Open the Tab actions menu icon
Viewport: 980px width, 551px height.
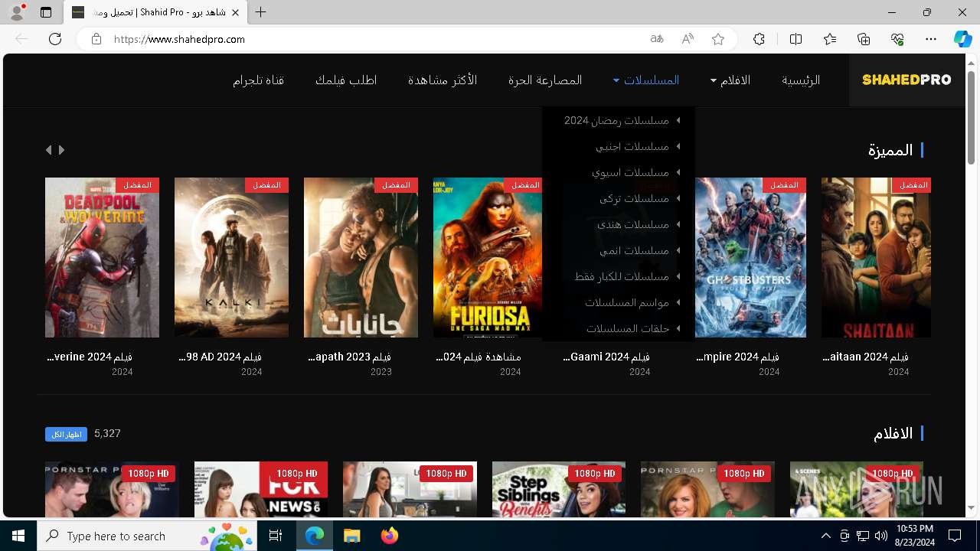[x=46, y=12]
